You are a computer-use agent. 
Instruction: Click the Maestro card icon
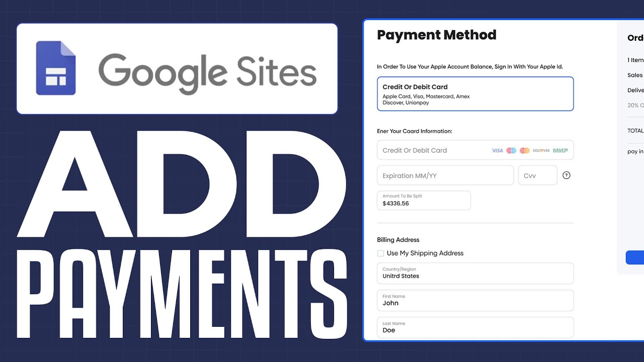tap(511, 150)
